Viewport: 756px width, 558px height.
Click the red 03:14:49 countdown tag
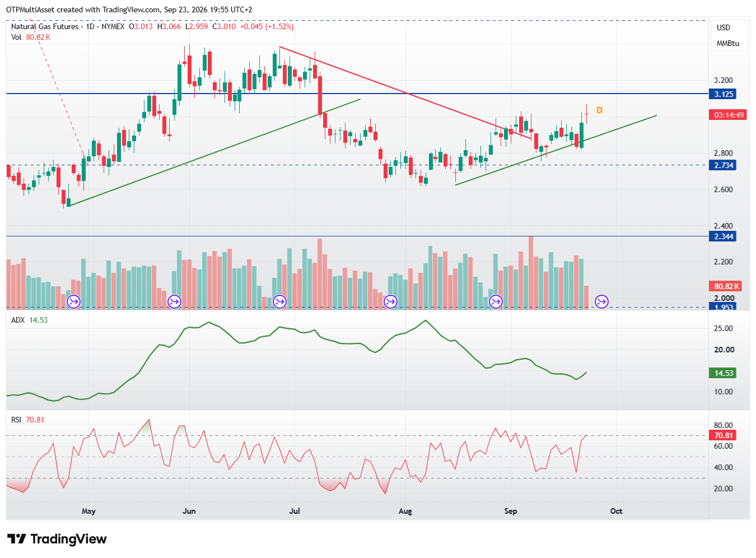[x=729, y=115]
